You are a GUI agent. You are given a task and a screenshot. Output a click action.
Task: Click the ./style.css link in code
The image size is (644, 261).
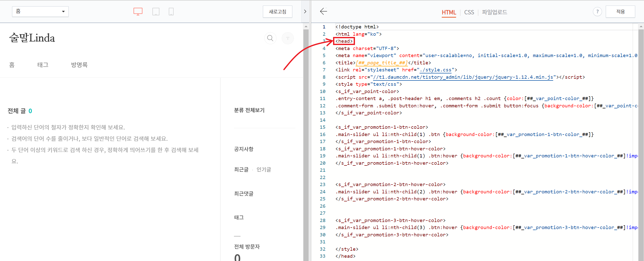click(436, 70)
